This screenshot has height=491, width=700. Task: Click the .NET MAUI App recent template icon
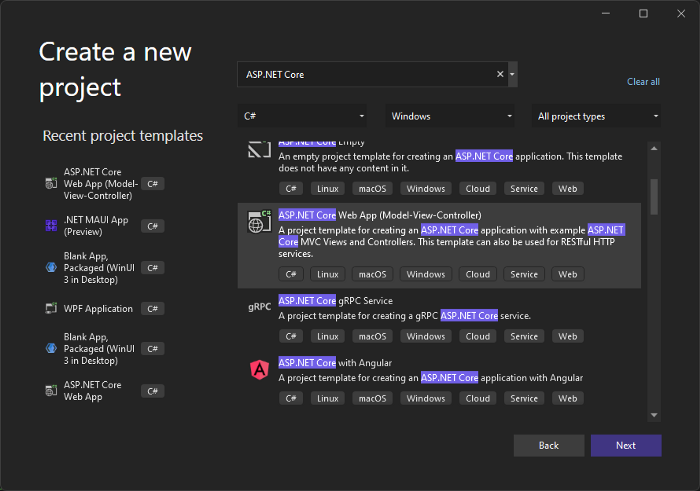click(x=51, y=226)
